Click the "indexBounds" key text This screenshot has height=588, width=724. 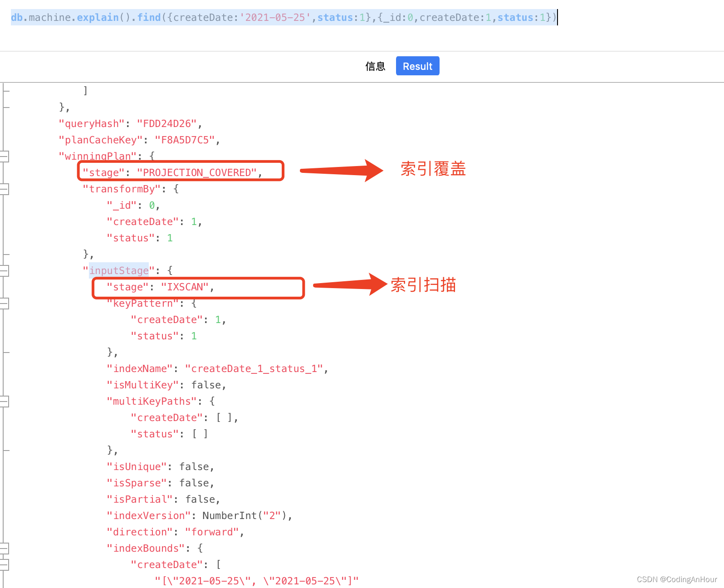(146, 548)
